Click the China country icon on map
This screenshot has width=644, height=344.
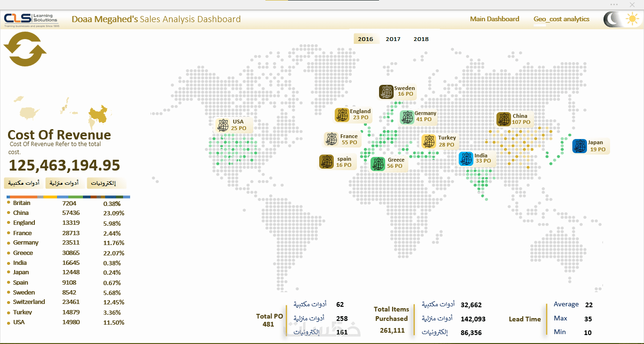pos(504,119)
